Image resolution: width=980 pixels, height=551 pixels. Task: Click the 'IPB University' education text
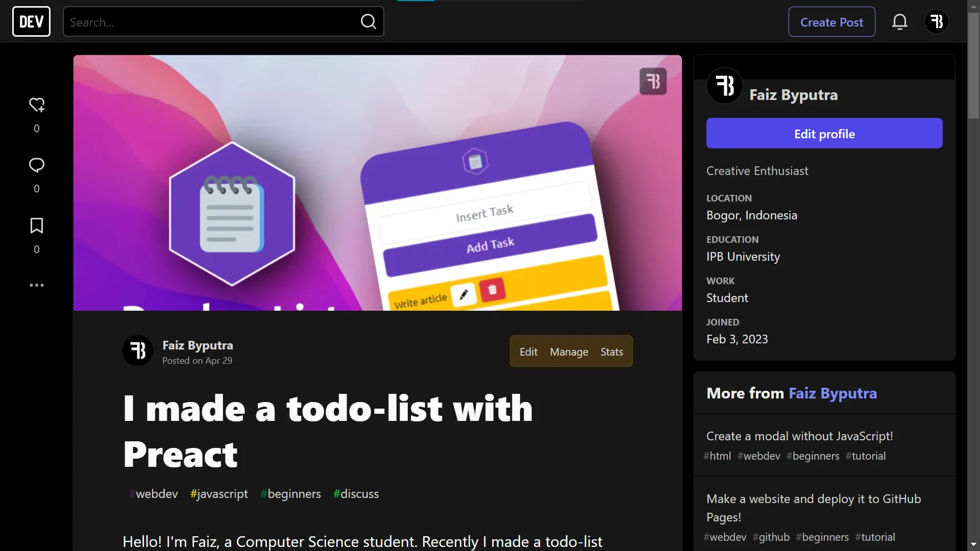(743, 257)
